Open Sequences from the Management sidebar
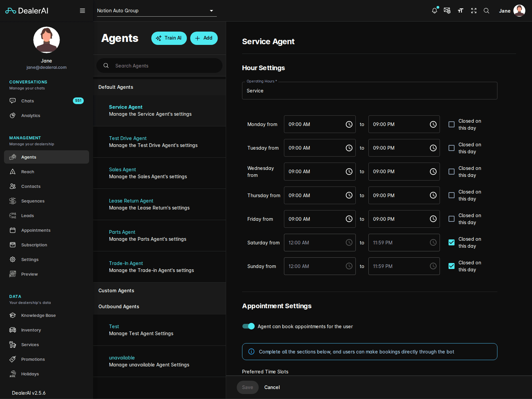532x399 pixels. (33, 201)
